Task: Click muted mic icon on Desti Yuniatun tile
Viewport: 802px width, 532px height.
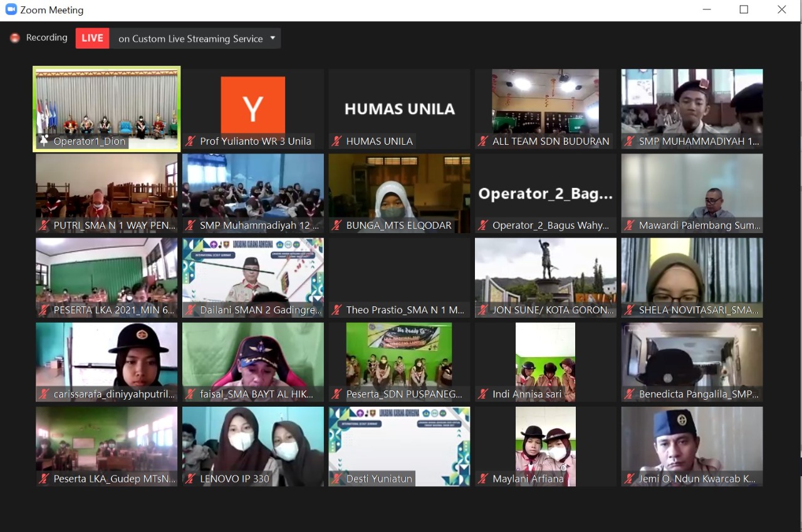Action: pyautogui.click(x=337, y=479)
